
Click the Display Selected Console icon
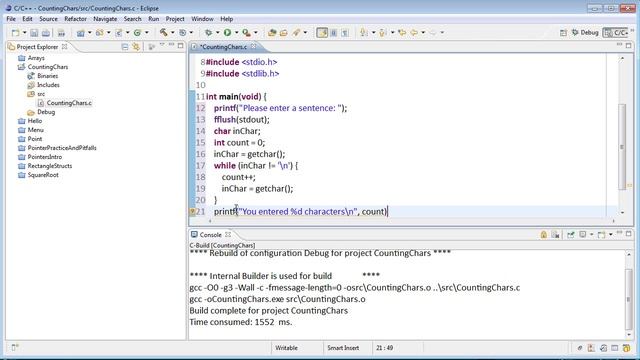[583, 235]
